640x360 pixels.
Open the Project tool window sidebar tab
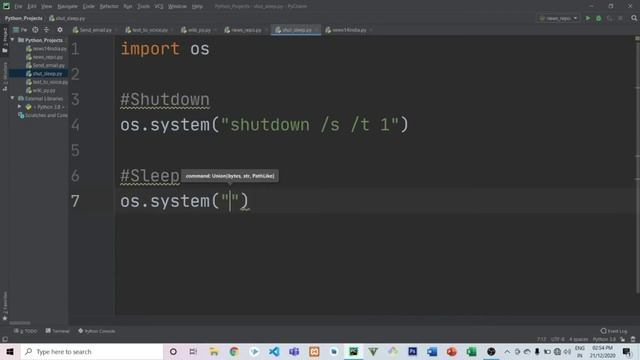coord(5,40)
